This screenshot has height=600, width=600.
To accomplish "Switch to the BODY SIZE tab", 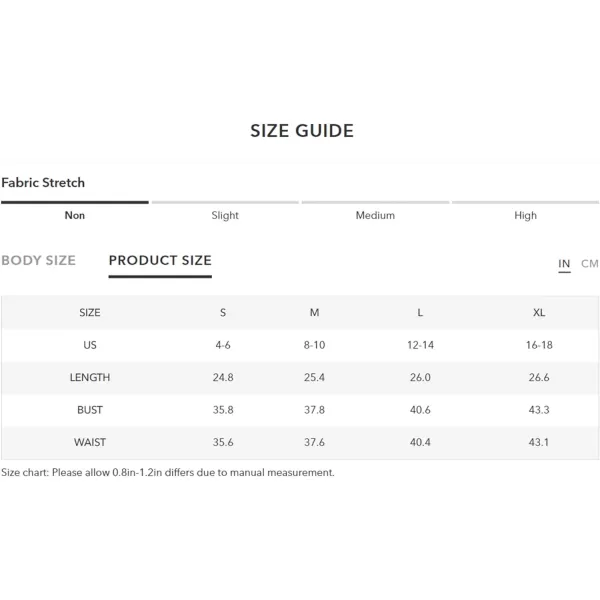I will tap(39, 261).
